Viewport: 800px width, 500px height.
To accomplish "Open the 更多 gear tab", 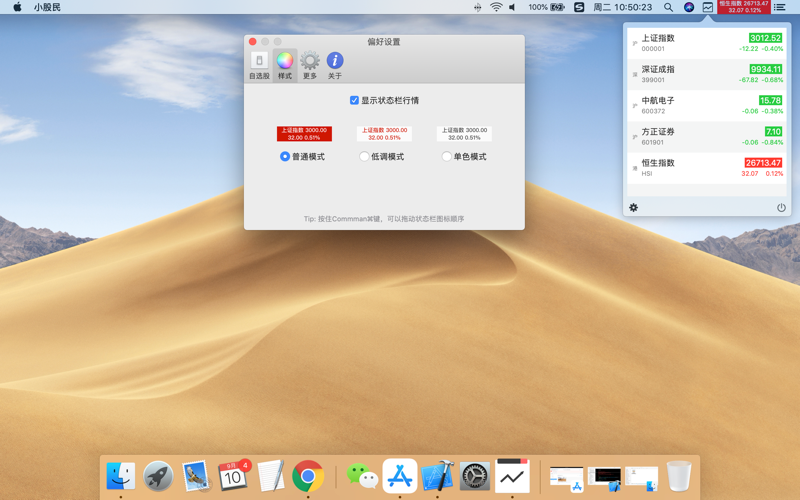I will [x=310, y=65].
